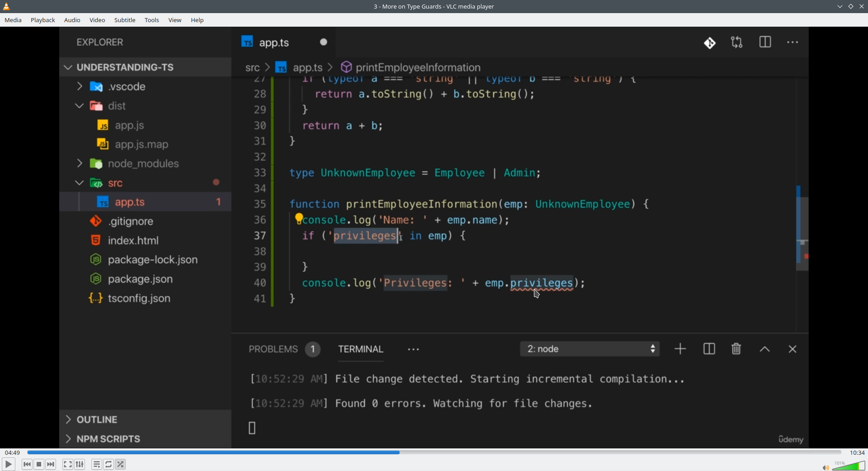Mute audio via speaker icon
Image resolution: width=868 pixels, height=471 pixels.
[826, 467]
